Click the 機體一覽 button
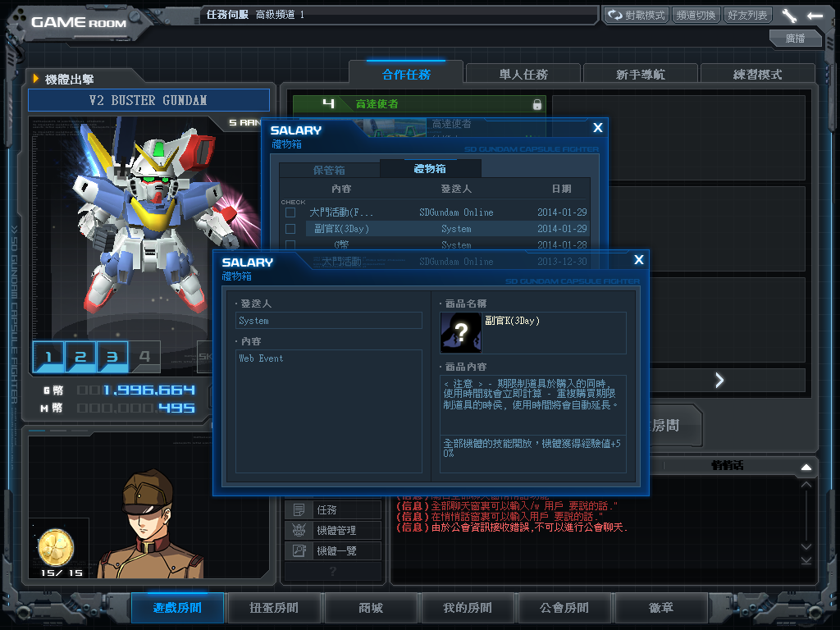840x630 pixels. pyautogui.click(x=333, y=550)
